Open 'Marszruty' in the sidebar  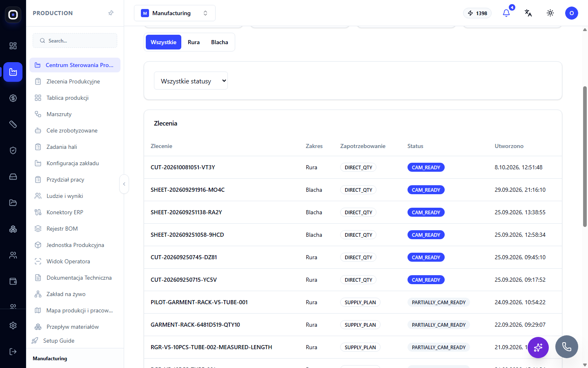tap(75, 114)
